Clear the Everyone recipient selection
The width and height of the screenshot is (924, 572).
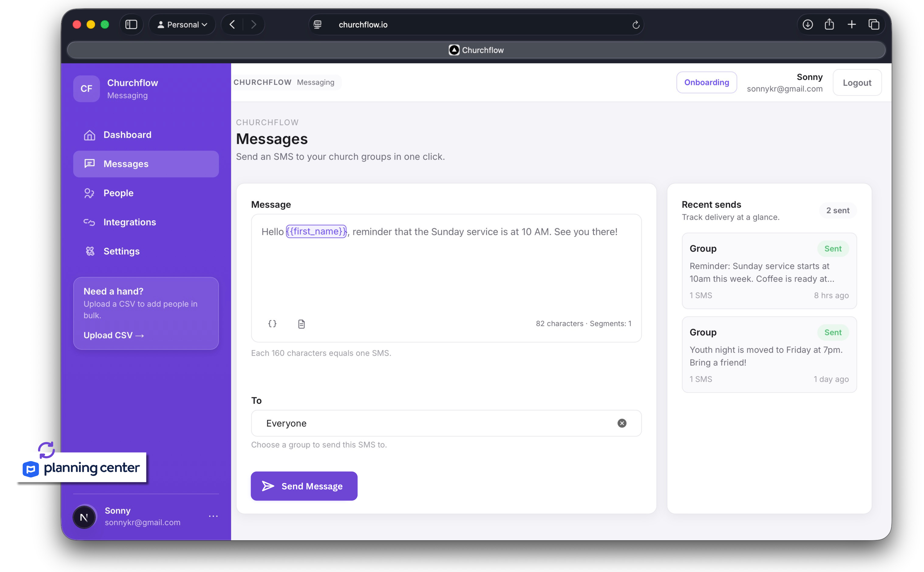pos(622,423)
